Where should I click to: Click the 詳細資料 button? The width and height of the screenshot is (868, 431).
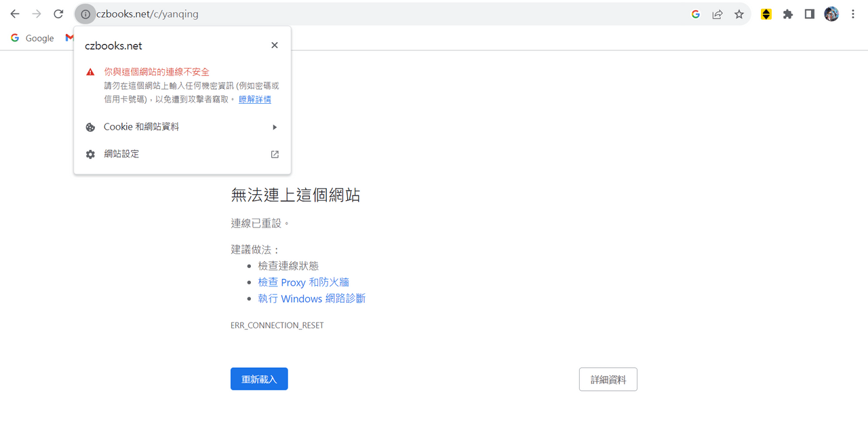[608, 379]
